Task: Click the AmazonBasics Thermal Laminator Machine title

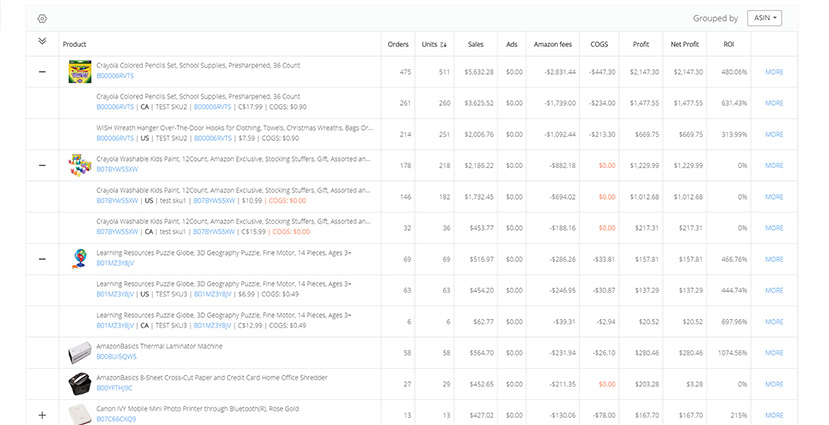Action: click(159, 346)
